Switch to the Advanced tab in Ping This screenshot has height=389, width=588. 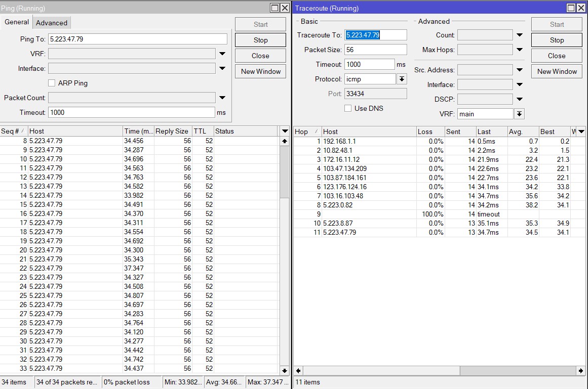pos(52,23)
